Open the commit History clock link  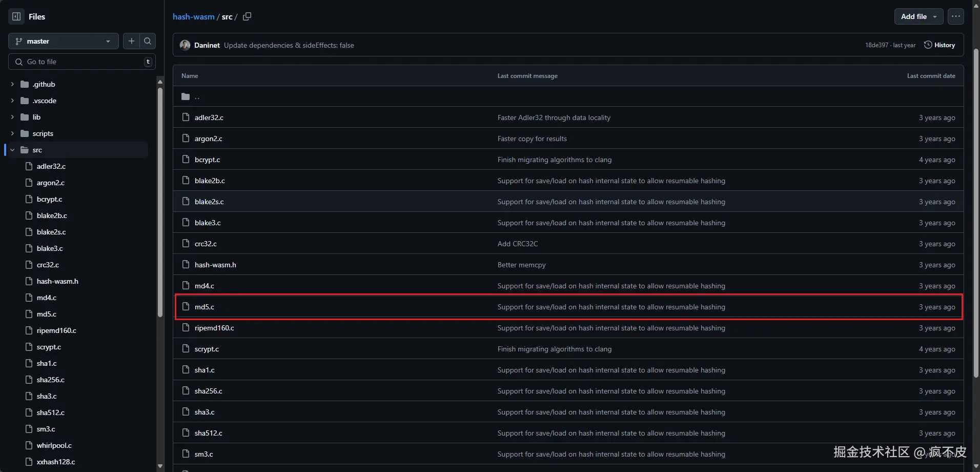click(x=940, y=45)
